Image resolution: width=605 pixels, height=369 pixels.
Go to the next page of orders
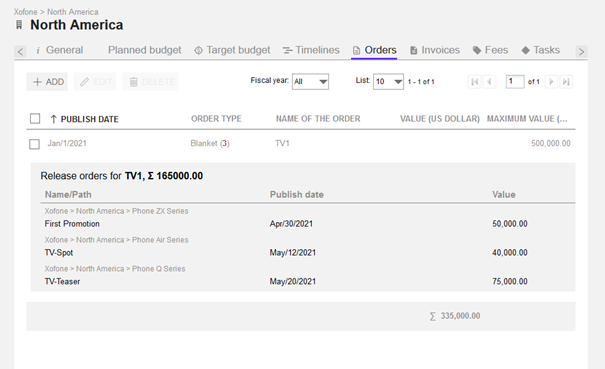551,82
